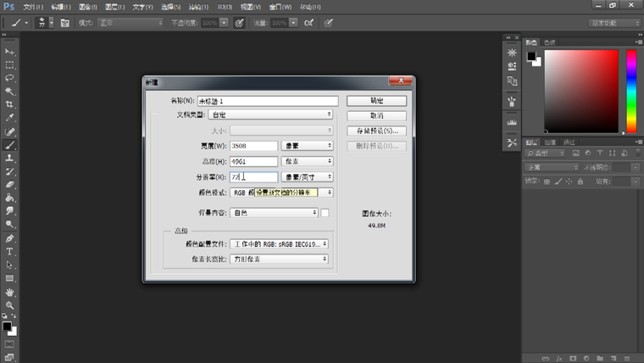The width and height of the screenshot is (644, 363).
Task: Select the Move tool in toolbox
Action: (10, 52)
